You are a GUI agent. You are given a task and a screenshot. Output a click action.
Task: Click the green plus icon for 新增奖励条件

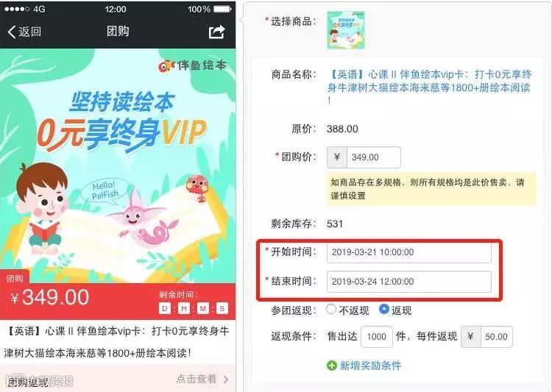point(332,366)
